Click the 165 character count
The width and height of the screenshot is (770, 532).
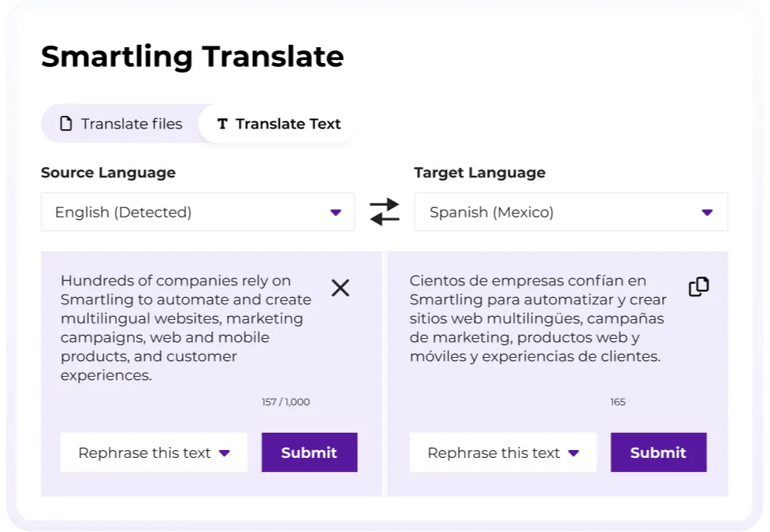coord(618,402)
